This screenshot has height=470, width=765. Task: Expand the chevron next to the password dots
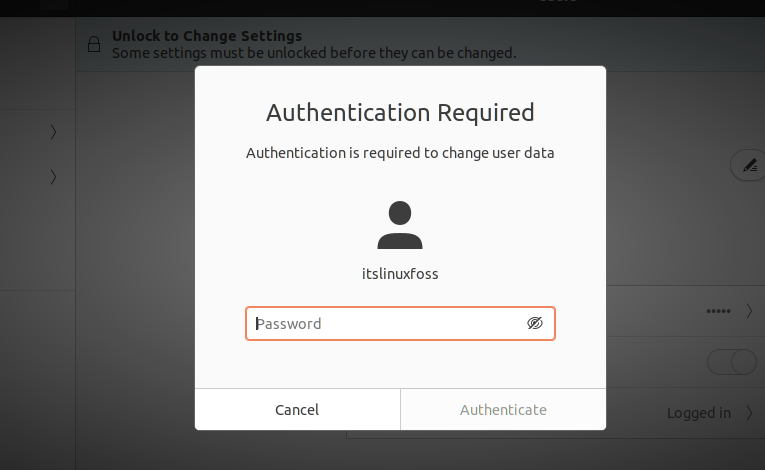coord(749,311)
